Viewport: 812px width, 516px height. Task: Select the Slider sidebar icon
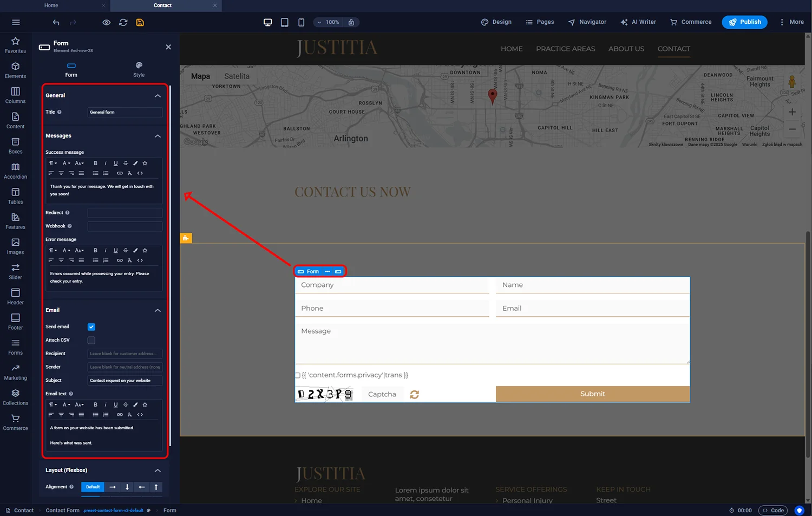click(15, 272)
